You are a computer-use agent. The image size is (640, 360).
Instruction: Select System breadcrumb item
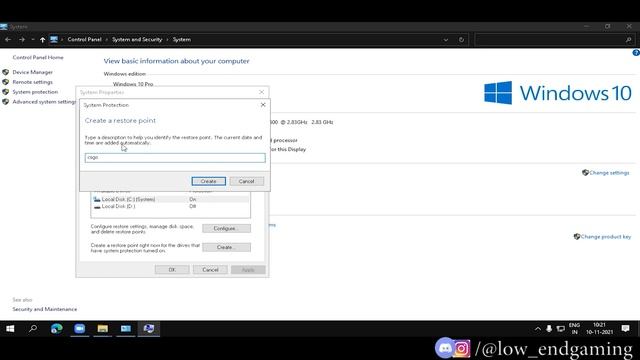point(182,40)
